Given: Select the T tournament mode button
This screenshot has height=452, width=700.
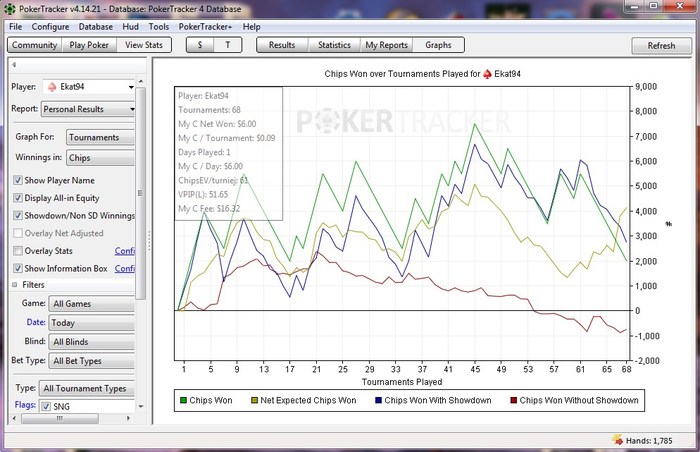Looking at the screenshot, I should [x=228, y=45].
